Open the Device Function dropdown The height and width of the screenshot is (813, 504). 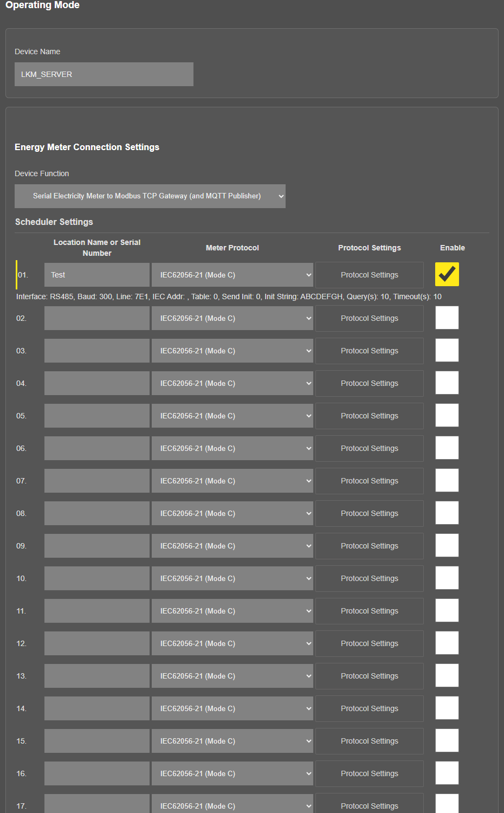(150, 196)
